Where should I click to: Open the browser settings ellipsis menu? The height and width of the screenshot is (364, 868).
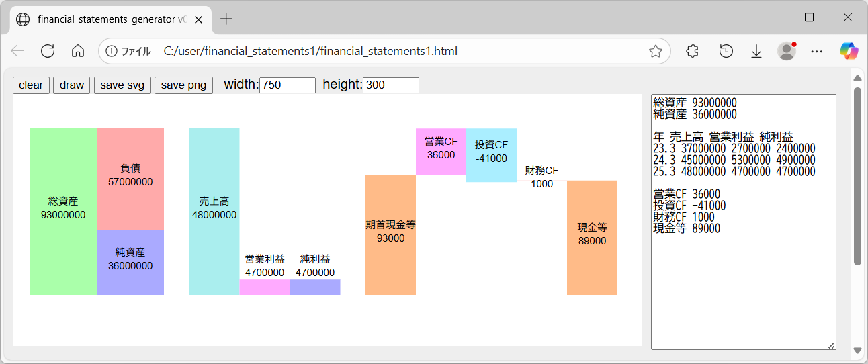(x=817, y=51)
